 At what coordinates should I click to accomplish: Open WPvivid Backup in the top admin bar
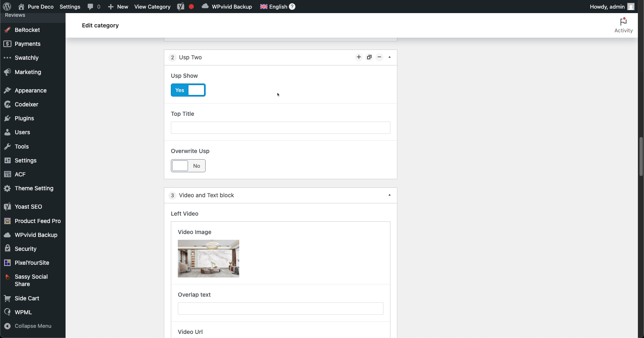[227, 7]
